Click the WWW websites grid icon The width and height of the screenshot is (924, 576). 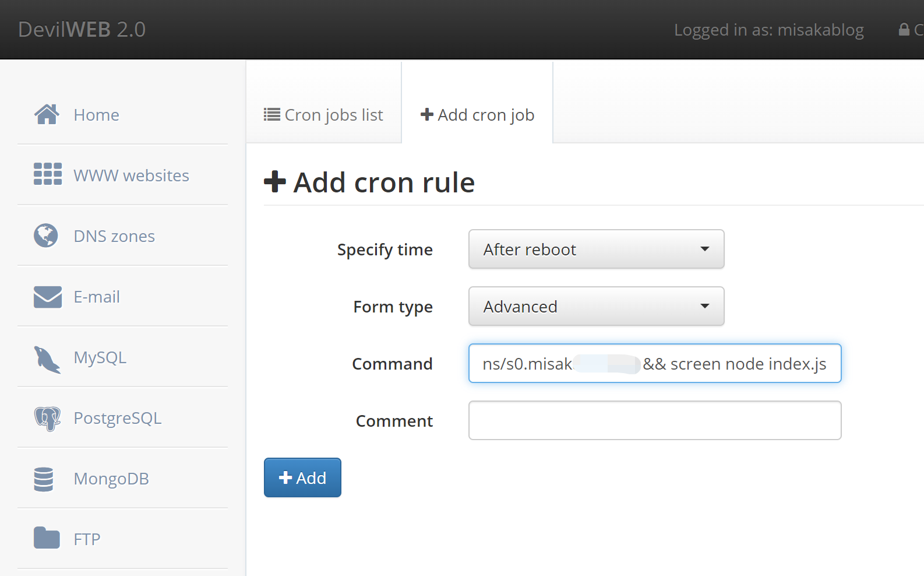[x=47, y=174]
